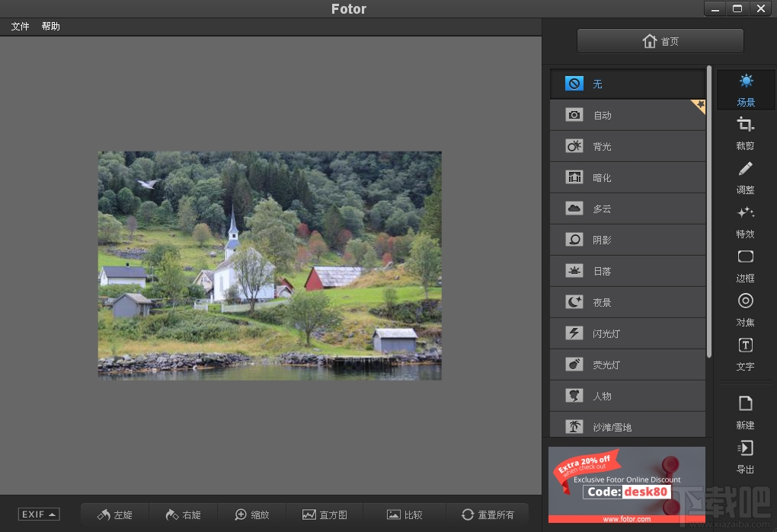Open the Text (文字) tool
The height and width of the screenshot is (532, 777).
(745, 355)
